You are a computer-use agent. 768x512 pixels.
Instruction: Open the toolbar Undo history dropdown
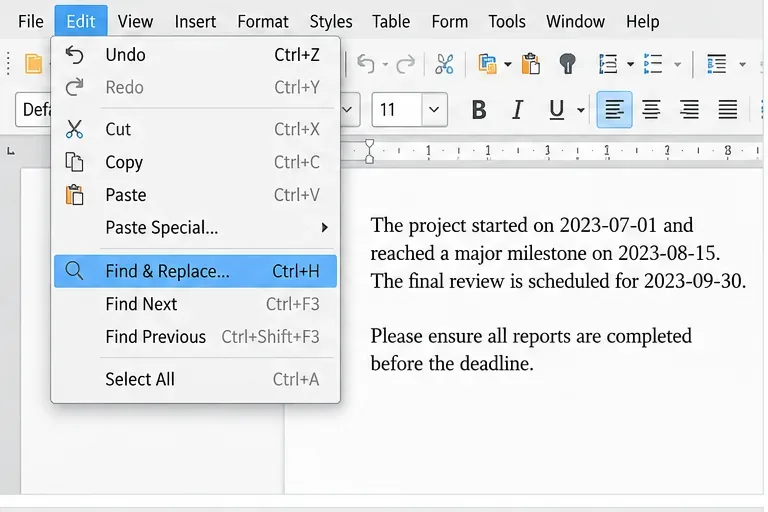[385, 64]
